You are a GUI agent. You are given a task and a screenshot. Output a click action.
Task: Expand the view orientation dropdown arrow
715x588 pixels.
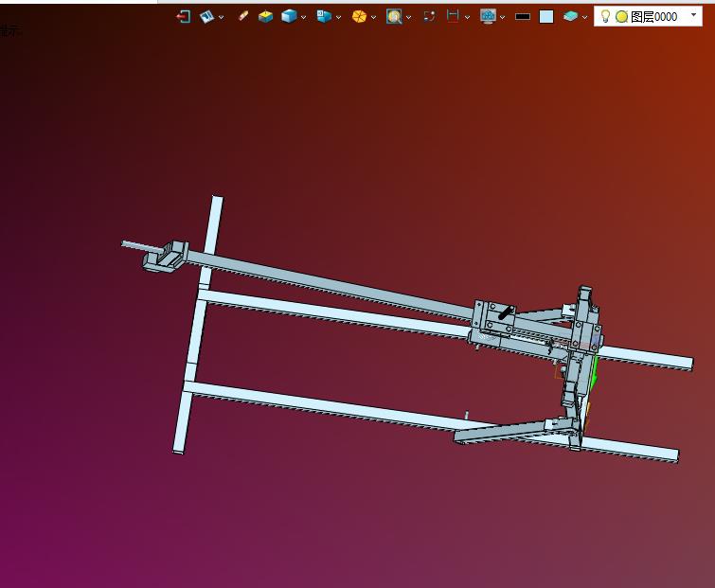tap(338, 17)
